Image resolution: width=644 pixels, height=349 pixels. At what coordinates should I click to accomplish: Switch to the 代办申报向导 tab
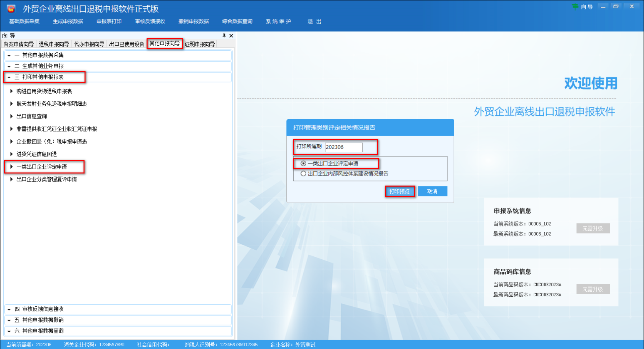point(89,44)
